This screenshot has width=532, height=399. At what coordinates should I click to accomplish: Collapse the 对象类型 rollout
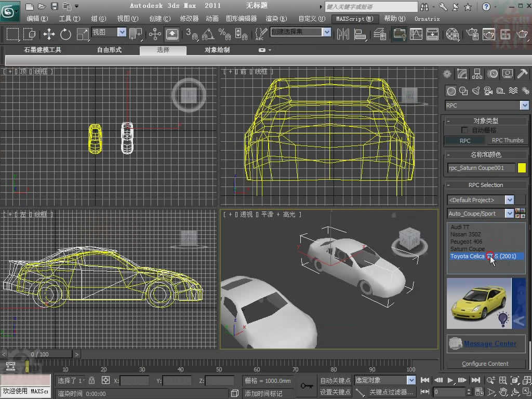coord(486,121)
